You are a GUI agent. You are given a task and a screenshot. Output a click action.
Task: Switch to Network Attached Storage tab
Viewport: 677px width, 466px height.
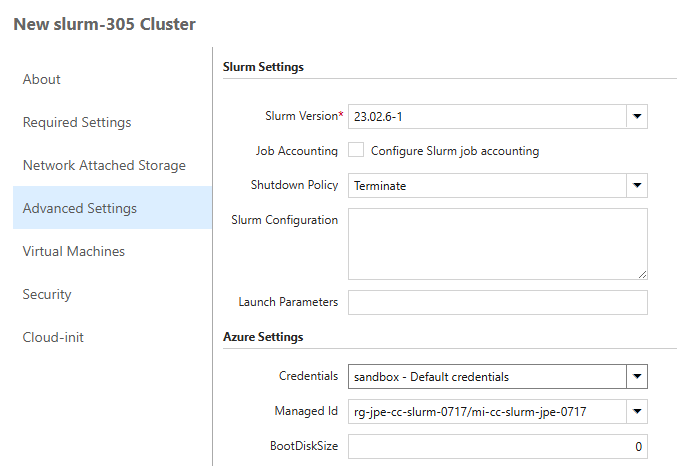[x=104, y=165]
